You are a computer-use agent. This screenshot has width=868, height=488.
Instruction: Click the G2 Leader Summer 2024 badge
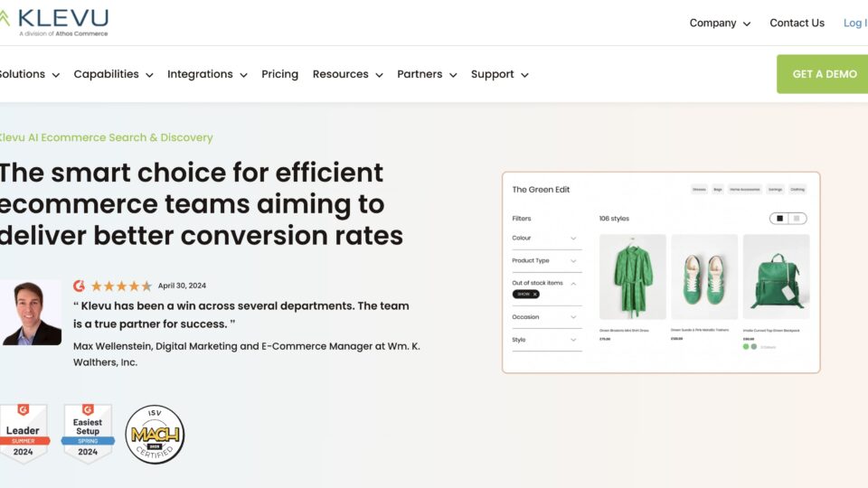click(x=24, y=433)
